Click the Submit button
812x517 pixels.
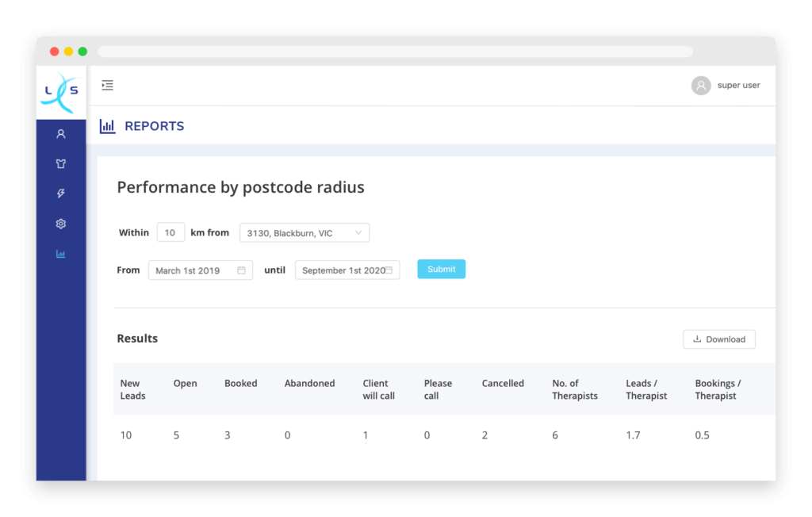[441, 269]
